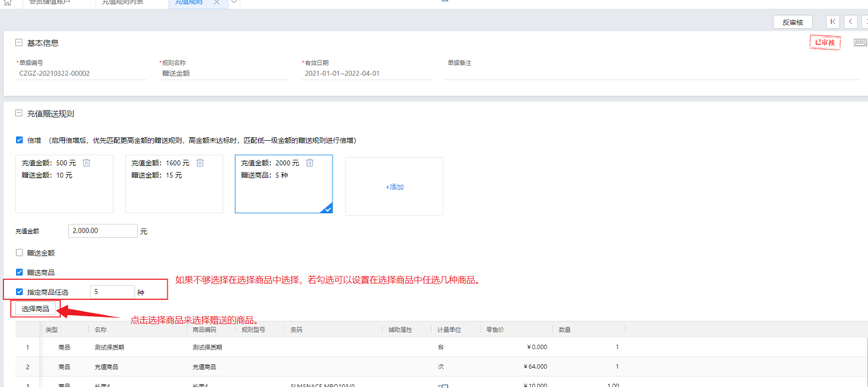Open the tab list dropdown arrow

point(234,2)
